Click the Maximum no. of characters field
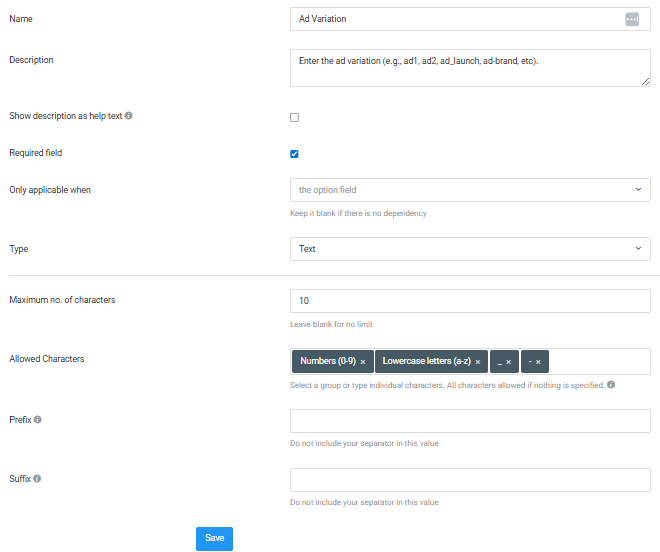This screenshot has height=552, width=660. coord(470,301)
